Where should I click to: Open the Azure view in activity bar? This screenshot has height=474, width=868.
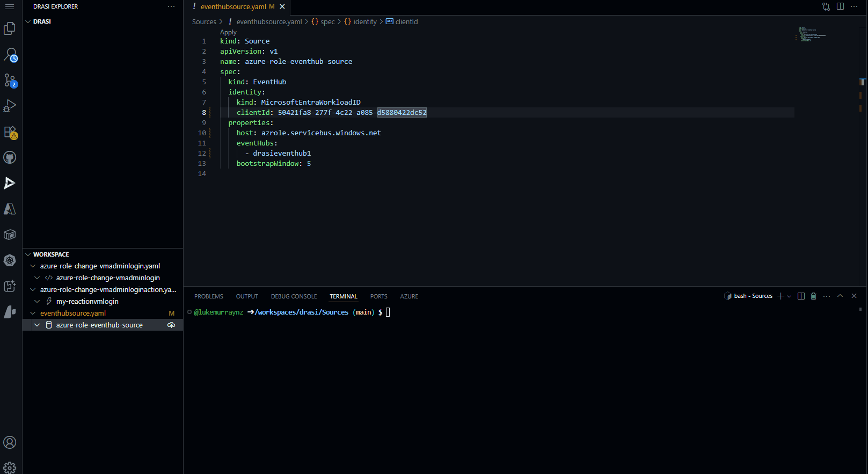click(10, 209)
